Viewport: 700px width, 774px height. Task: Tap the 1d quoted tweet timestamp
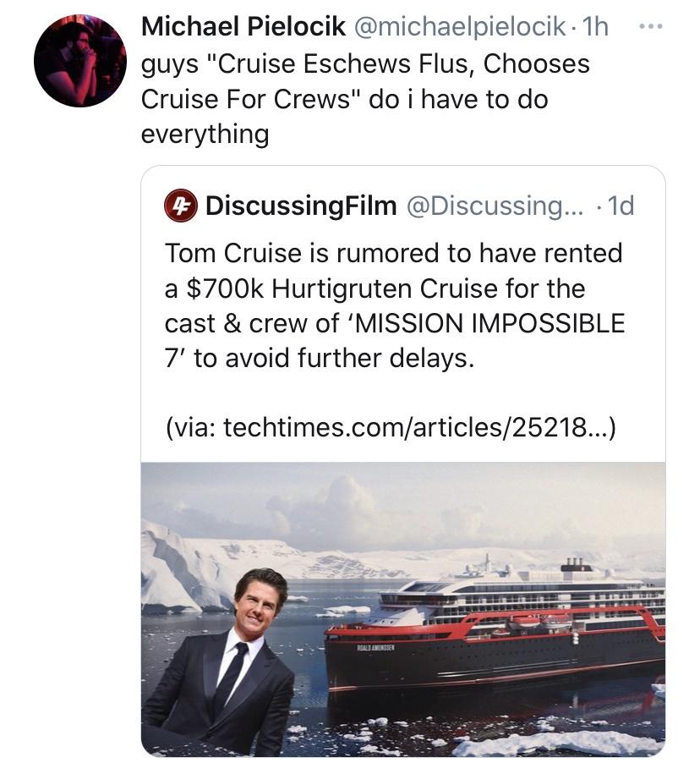click(620, 206)
